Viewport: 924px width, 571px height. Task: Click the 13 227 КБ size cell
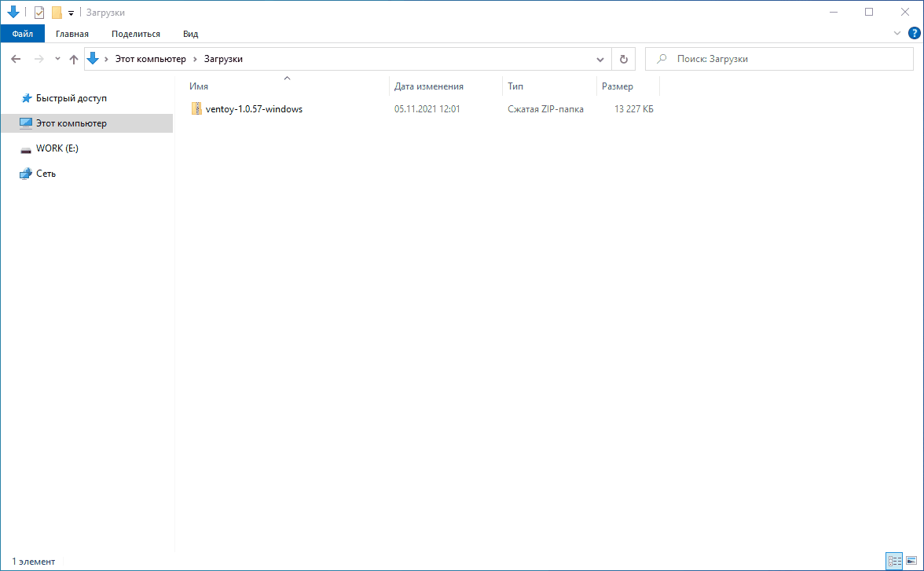[633, 109]
